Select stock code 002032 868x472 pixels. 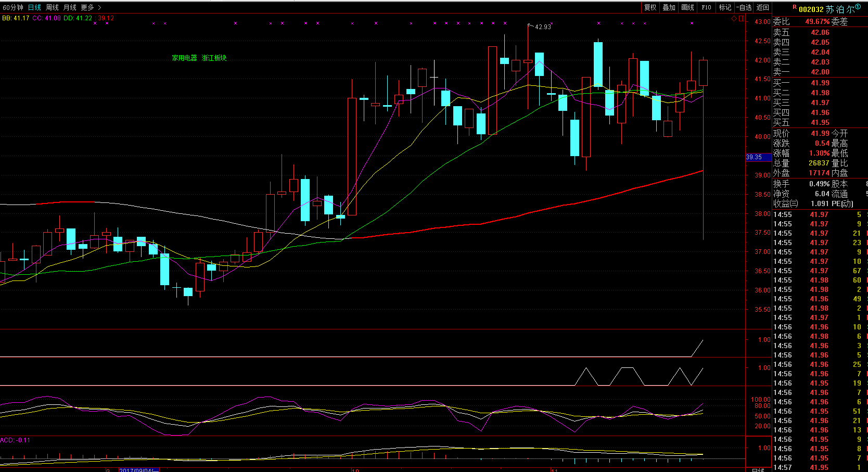pos(811,9)
